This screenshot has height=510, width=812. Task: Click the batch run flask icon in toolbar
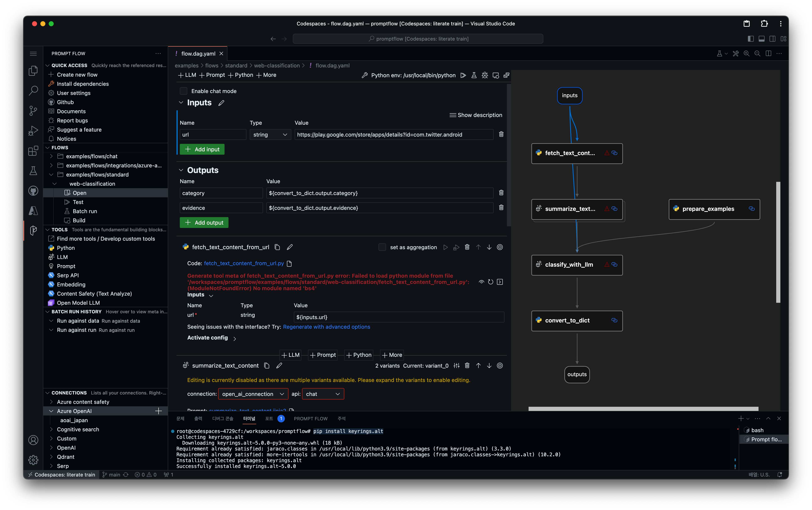[x=474, y=75]
